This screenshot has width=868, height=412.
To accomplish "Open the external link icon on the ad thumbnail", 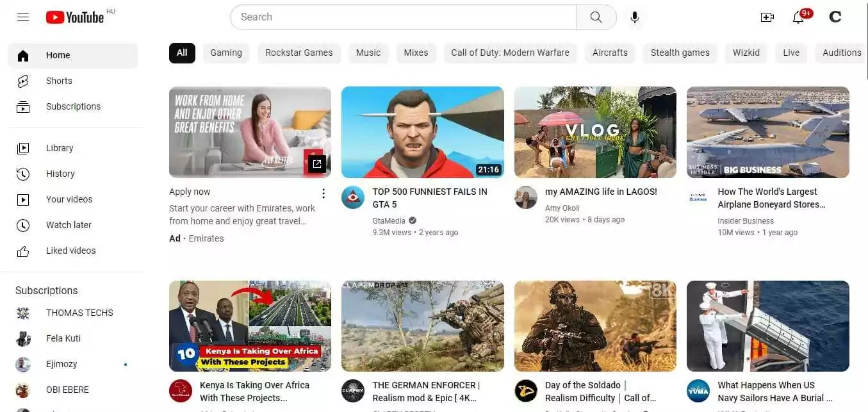I will tap(316, 164).
